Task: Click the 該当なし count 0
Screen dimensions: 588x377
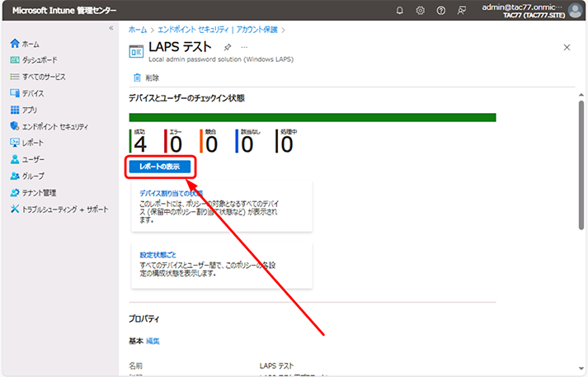Action: coord(247,144)
